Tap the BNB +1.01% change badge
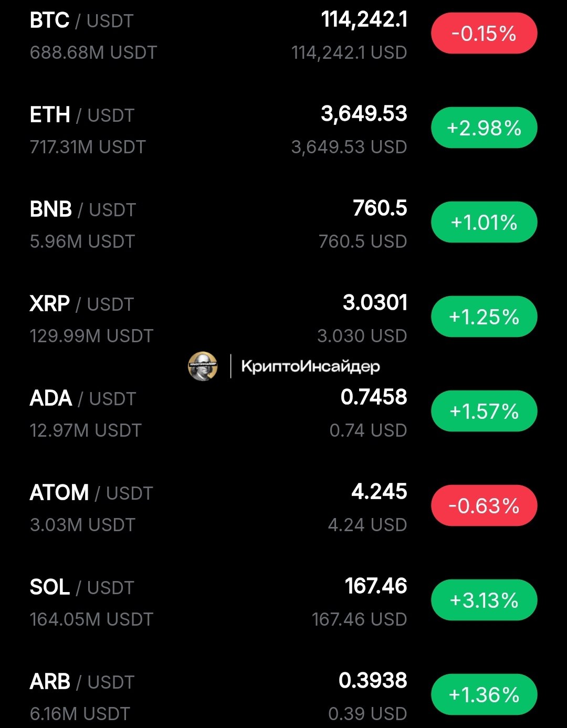Image resolution: width=567 pixels, height=728 pixels. point(484,223)
